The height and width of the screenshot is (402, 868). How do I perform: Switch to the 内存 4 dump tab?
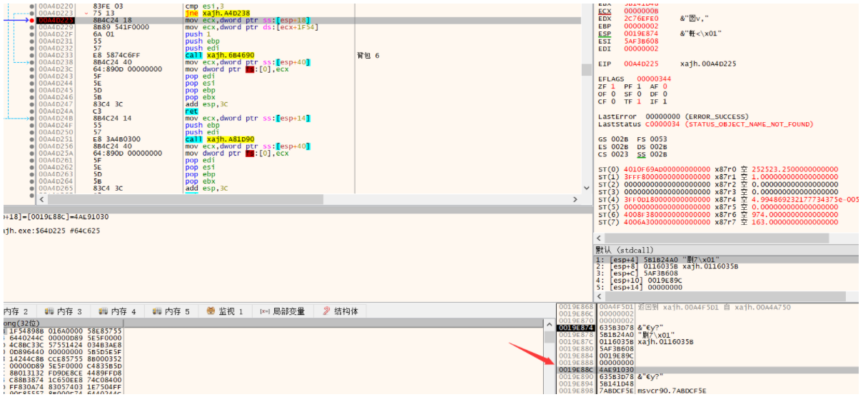tap(118, 311)
